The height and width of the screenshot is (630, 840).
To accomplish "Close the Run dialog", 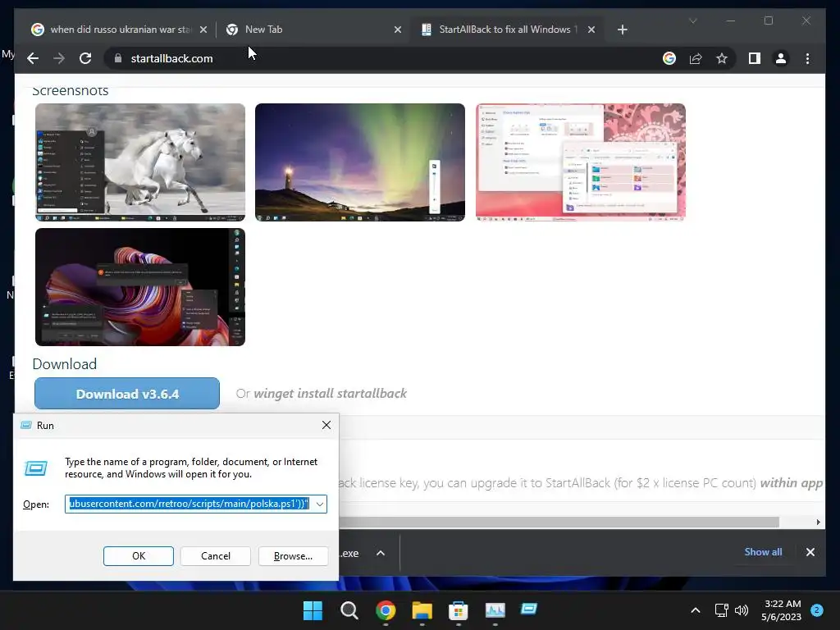I will click(326, 426).
